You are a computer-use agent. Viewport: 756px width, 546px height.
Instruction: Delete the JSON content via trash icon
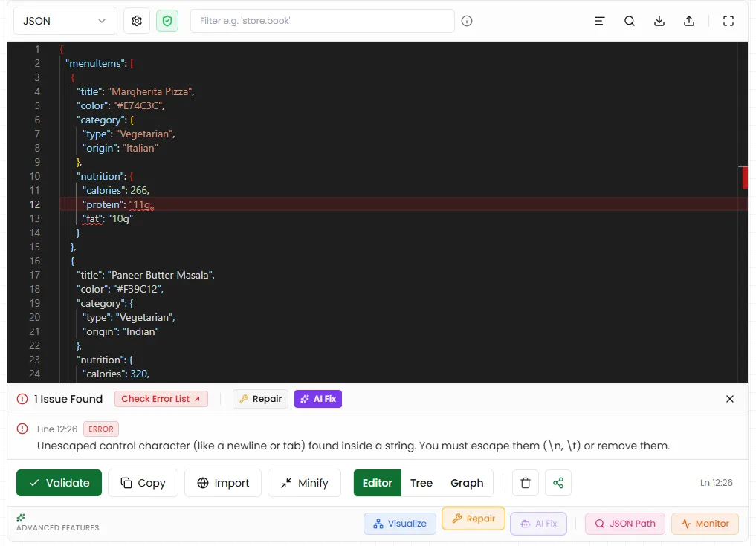526,483
